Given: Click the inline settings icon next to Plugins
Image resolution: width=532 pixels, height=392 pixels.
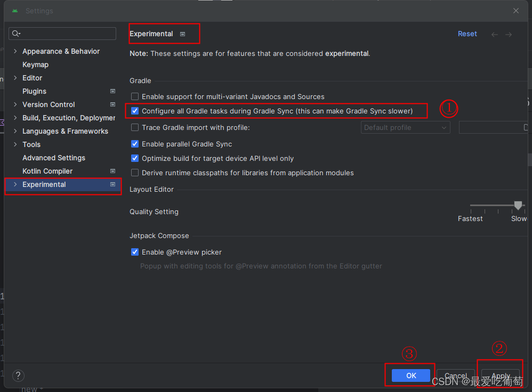Looking at the screenshot, I should coord(112,91).
